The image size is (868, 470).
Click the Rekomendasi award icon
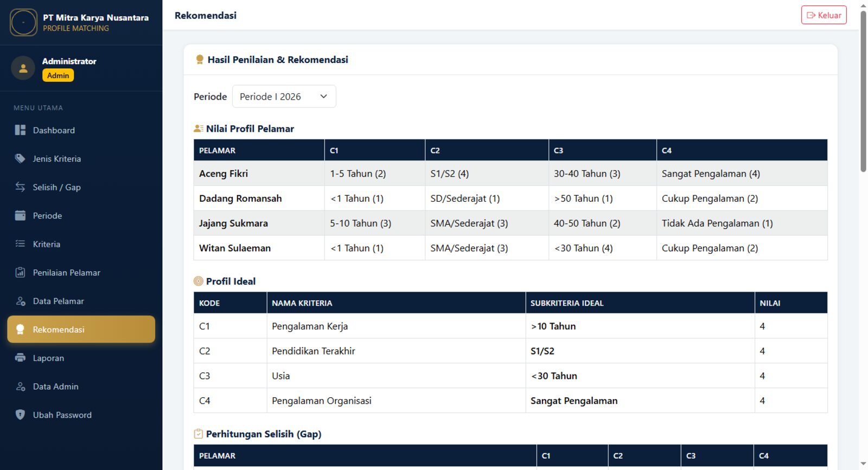tap(20, 330)
